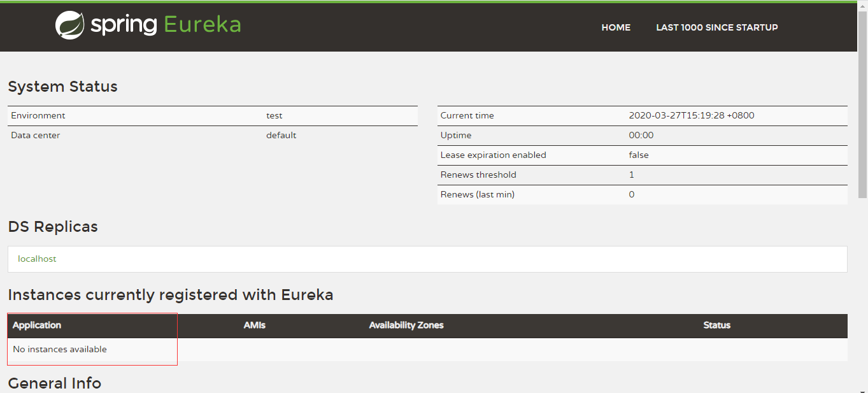
Task: Click the Application column header
Action: click(37, 325)
